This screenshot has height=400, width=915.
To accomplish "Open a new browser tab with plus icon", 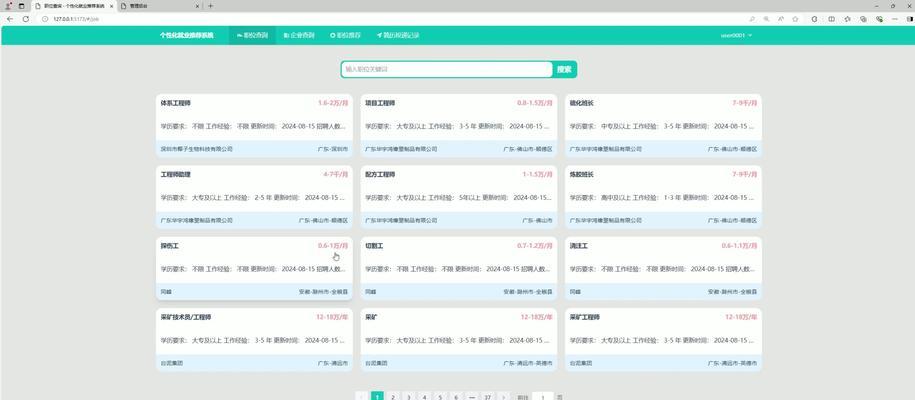I will point(211,5).
